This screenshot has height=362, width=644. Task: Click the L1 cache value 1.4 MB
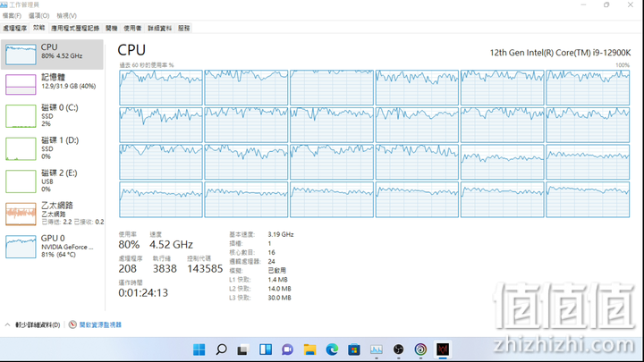coord(277,280)
